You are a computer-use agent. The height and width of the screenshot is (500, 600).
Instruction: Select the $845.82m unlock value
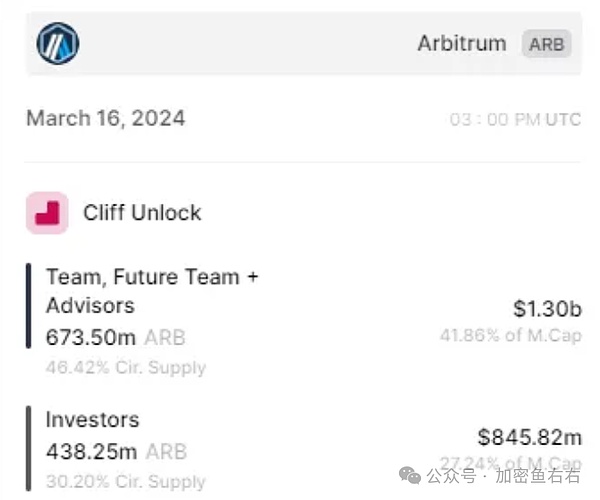[529, 437]
